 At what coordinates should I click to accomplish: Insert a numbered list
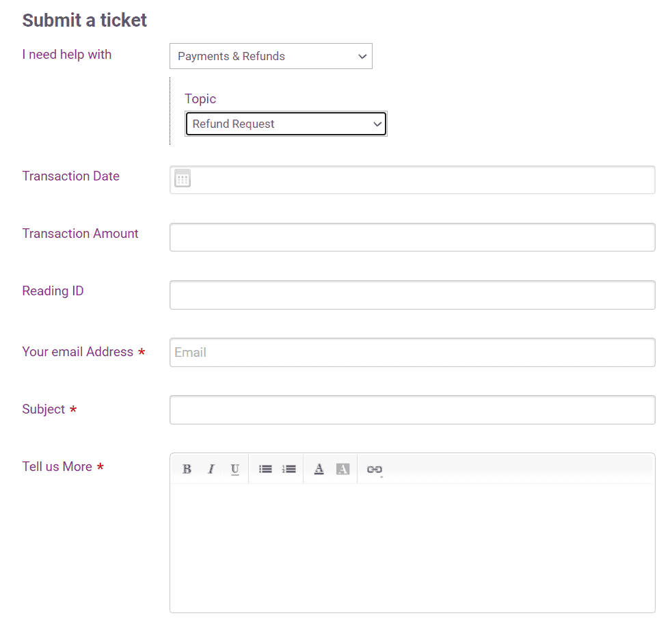(x=289, y=469)
